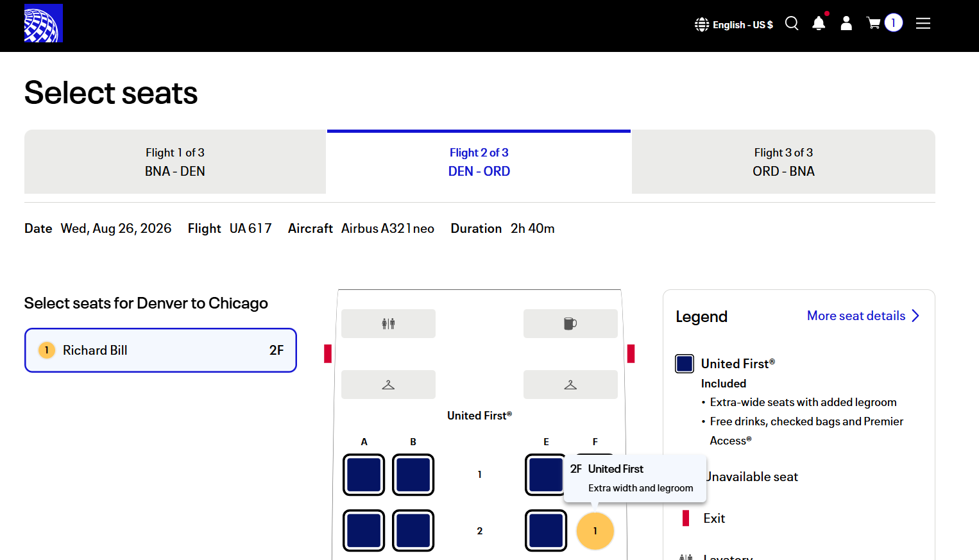
Task: Click the red Exit legend marker
Action: (686, 518)
